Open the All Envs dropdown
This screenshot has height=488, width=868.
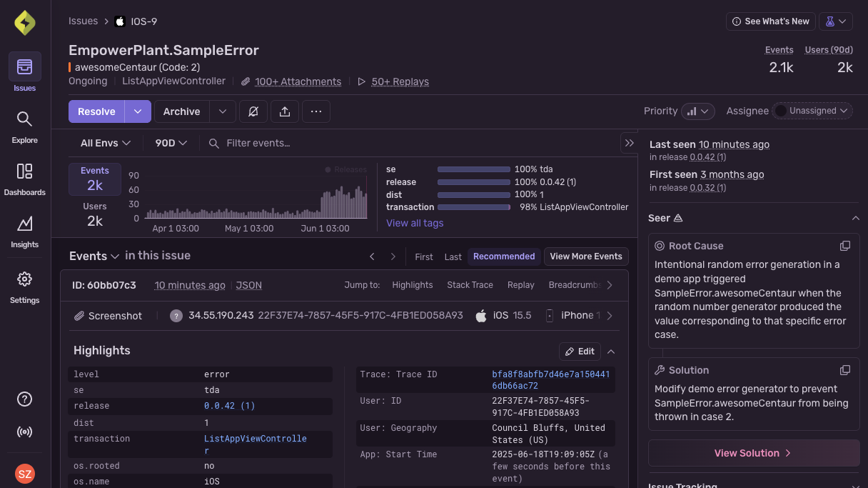104,143
